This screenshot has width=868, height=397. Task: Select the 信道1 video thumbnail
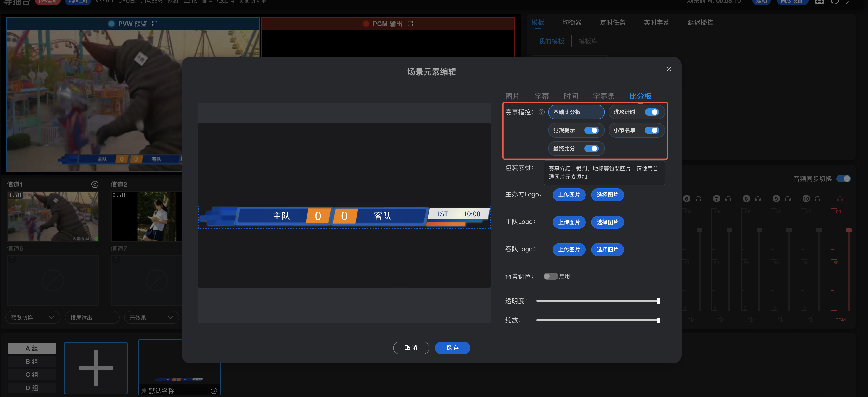tap(53, 216)
